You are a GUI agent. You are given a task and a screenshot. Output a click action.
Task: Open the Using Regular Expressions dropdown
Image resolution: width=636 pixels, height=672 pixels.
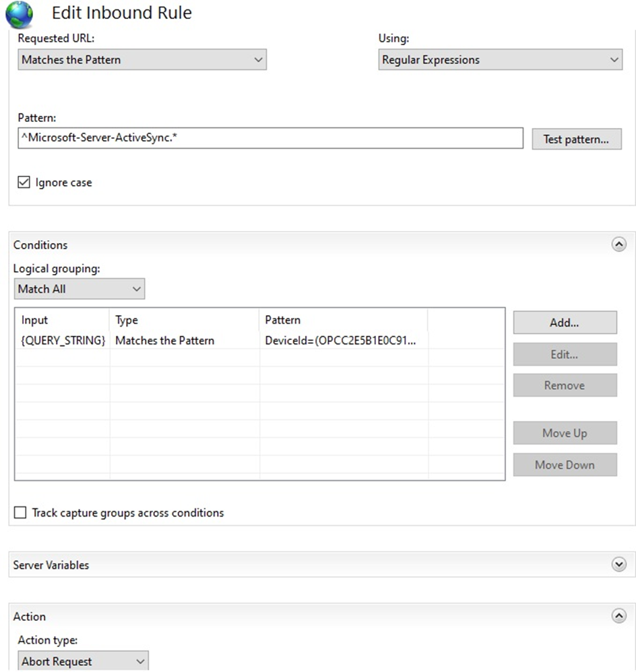tap(500, 59)
